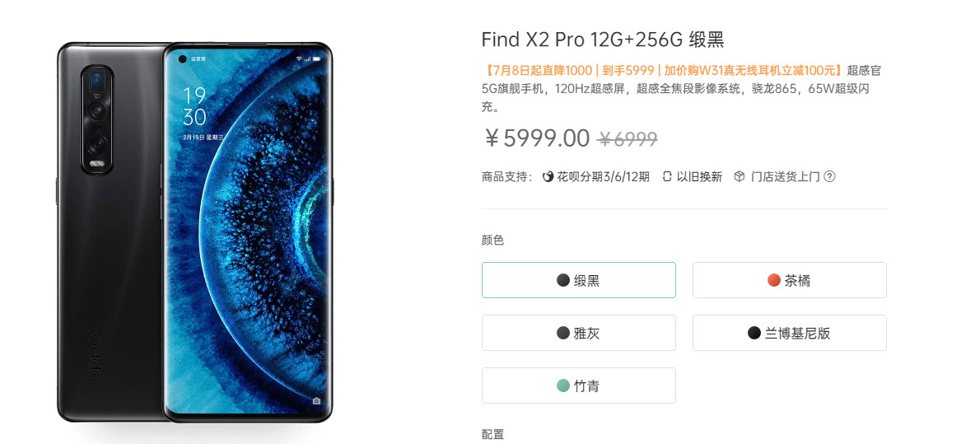This screenshot has height=444, width=980.
Task: Click the trade-in refresh icon
Action: [x=668, y=177]
